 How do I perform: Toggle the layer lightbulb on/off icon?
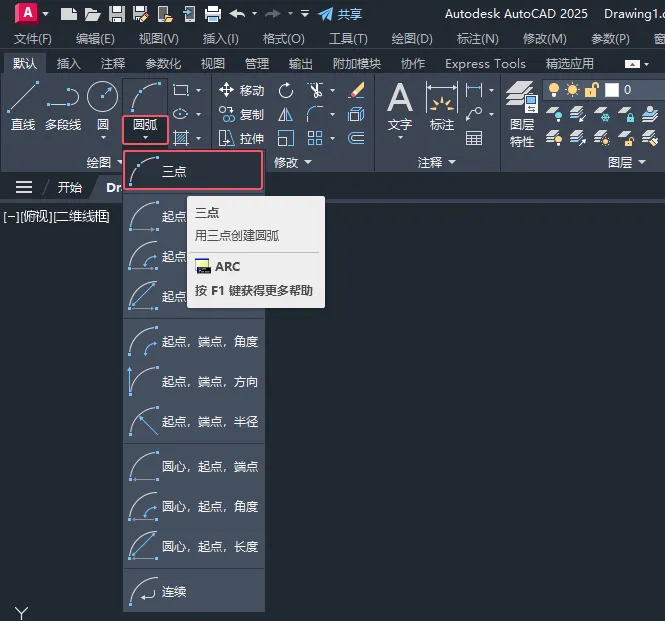553,90
